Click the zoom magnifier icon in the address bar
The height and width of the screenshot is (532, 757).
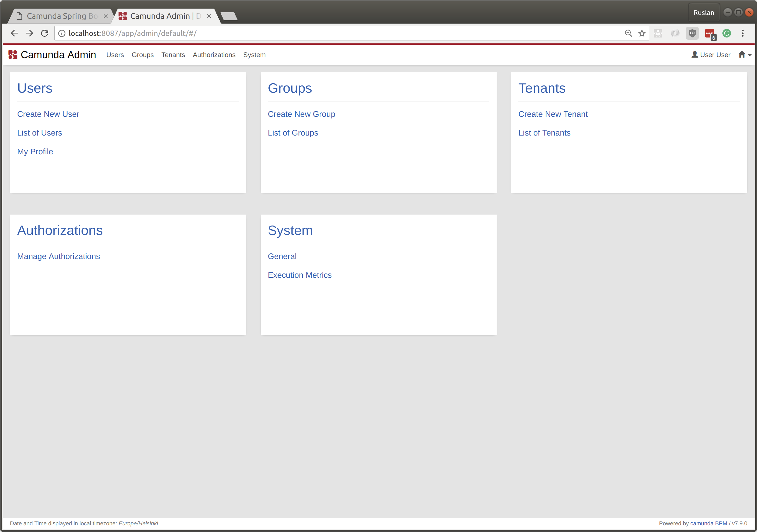point(628,33)
